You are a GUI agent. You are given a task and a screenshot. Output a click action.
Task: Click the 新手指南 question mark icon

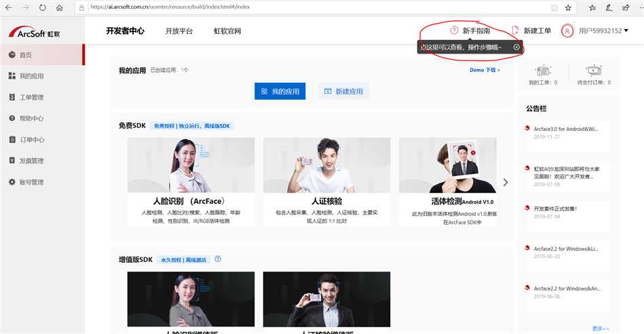tap(454, 31)
